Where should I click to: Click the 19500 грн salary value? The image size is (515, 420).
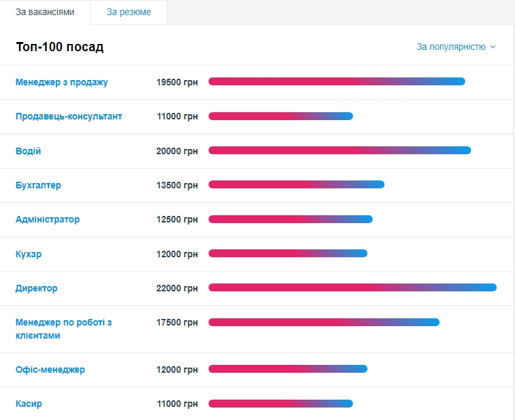(x=177, y=82)
